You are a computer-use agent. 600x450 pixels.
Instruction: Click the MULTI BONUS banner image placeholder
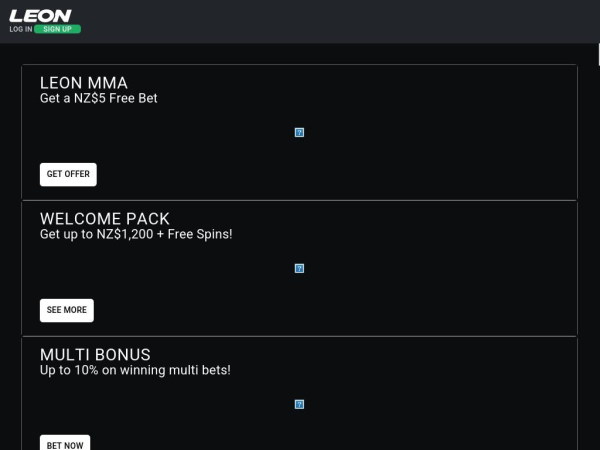click(x=299, y=404)
